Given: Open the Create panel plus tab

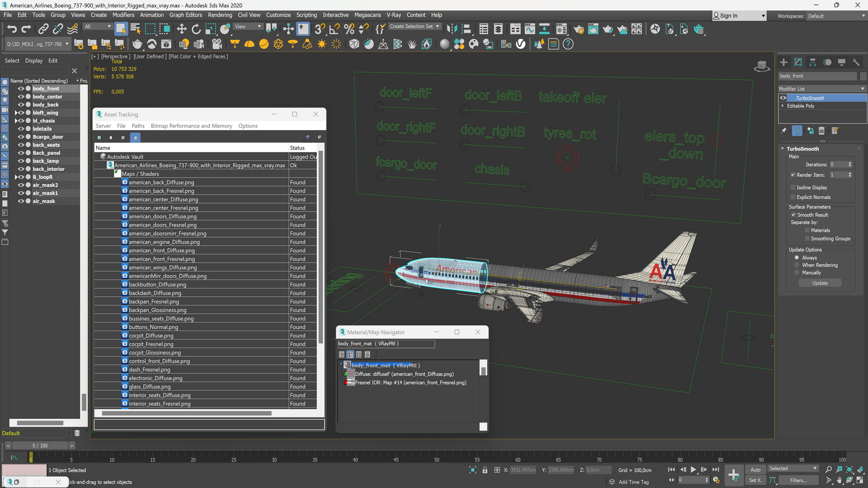Looking at the screenshot, I should [784, 62].
